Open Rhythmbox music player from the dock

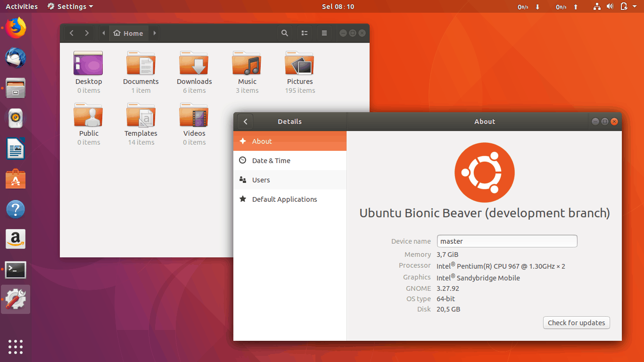16,118
